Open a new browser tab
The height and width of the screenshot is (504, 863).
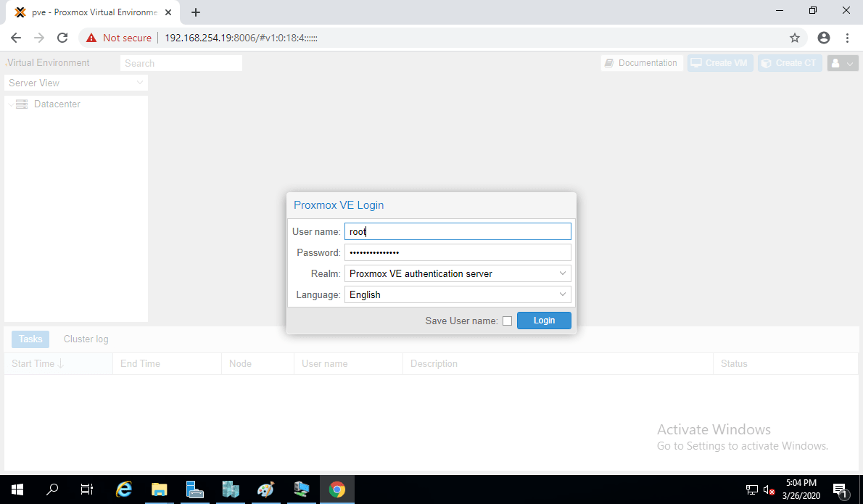coord(195,12)
